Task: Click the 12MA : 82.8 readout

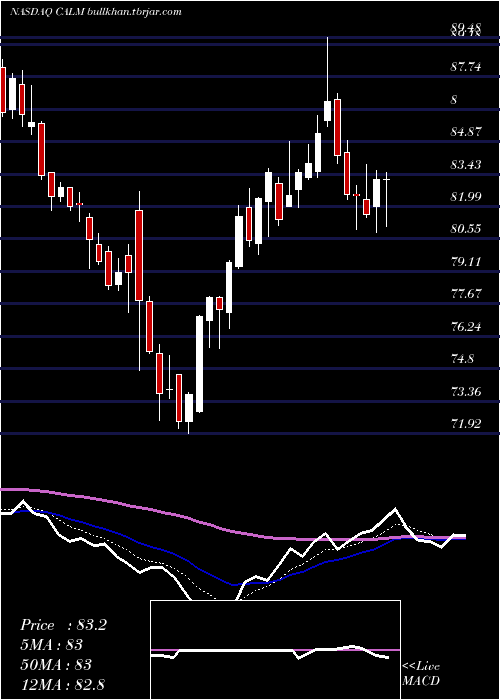Action: point(63,684)
